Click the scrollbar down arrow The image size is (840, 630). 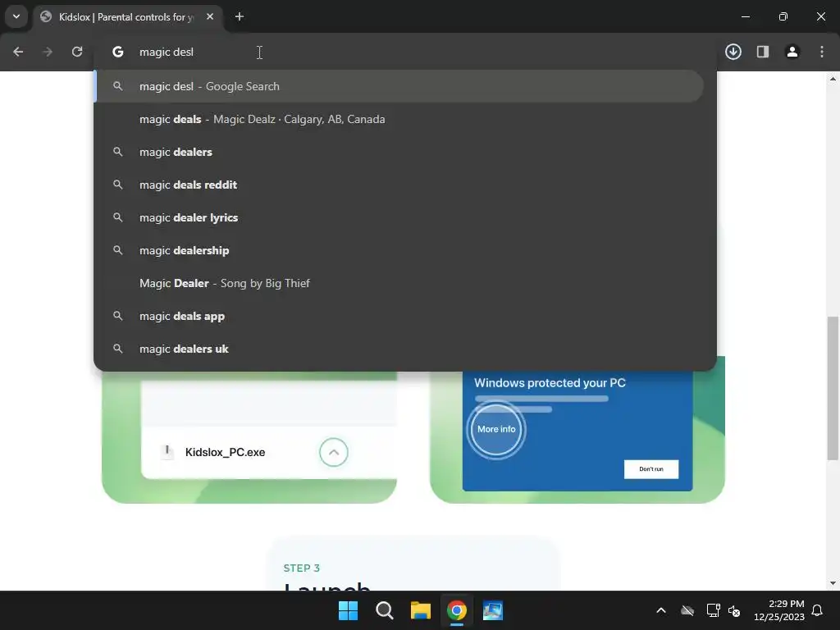click(833, 583)
